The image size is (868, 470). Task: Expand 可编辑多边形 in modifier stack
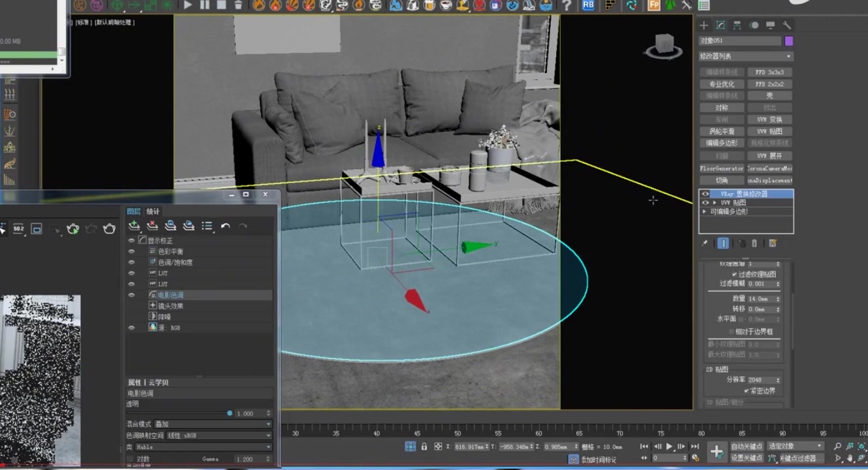[x=704, y=211]
